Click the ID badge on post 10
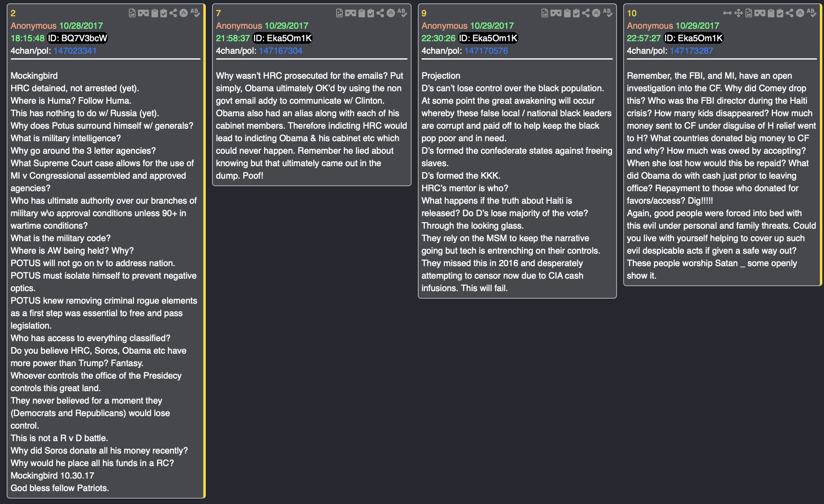Screen dimensions: 824x504 (694, 38)
